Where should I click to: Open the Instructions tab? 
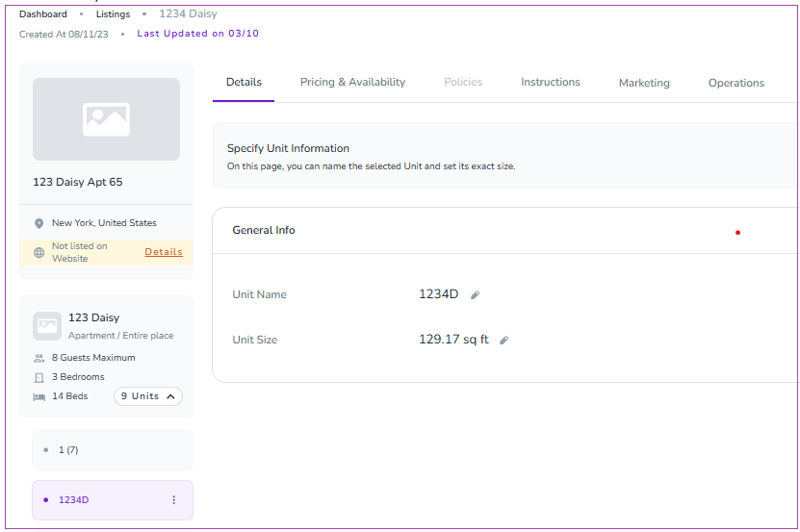[551, 83]
